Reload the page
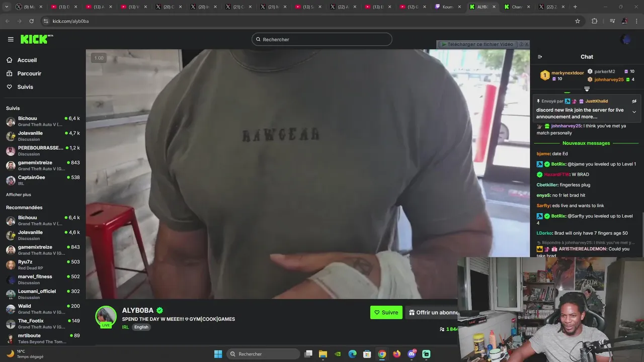The width and height of the screenshot is (644, 362). pyautogui.click(x=31, y=21)
